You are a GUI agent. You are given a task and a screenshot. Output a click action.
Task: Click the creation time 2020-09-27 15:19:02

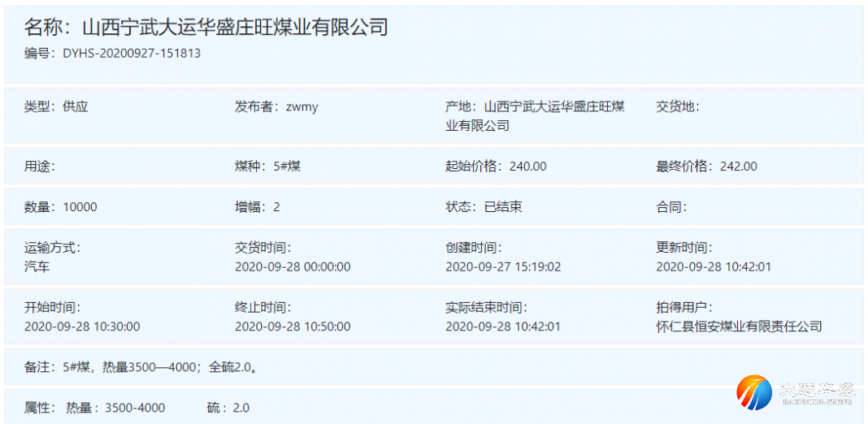[503, 266]
